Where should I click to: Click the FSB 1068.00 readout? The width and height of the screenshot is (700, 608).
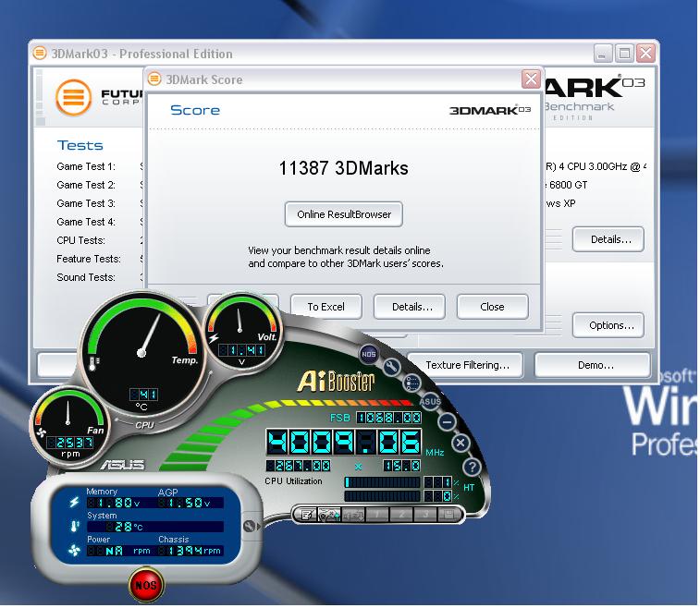(x=388, y=418)
